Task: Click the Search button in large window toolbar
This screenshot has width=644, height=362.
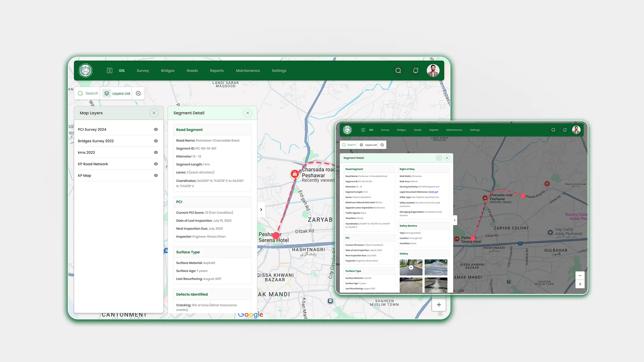Action: click(88, 93)
